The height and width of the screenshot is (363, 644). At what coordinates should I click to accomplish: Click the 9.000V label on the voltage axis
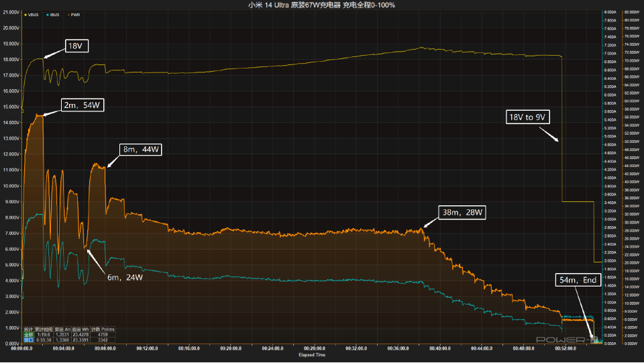pos(11,201)
